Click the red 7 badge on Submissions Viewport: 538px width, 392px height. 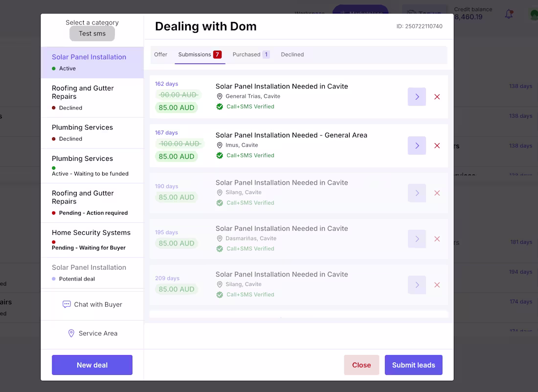(217, 54)
